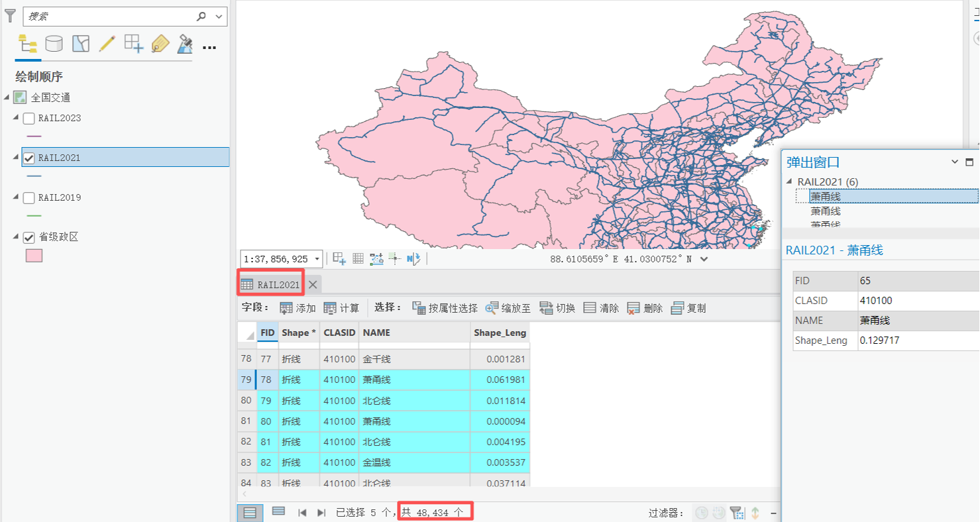980x522 pixels.
Task: Open the map scale dropdown
Action: coord(317,259)
